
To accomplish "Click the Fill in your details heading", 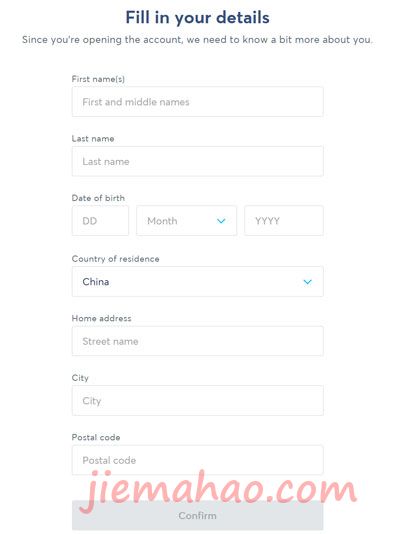I will (x=197, y=18).
